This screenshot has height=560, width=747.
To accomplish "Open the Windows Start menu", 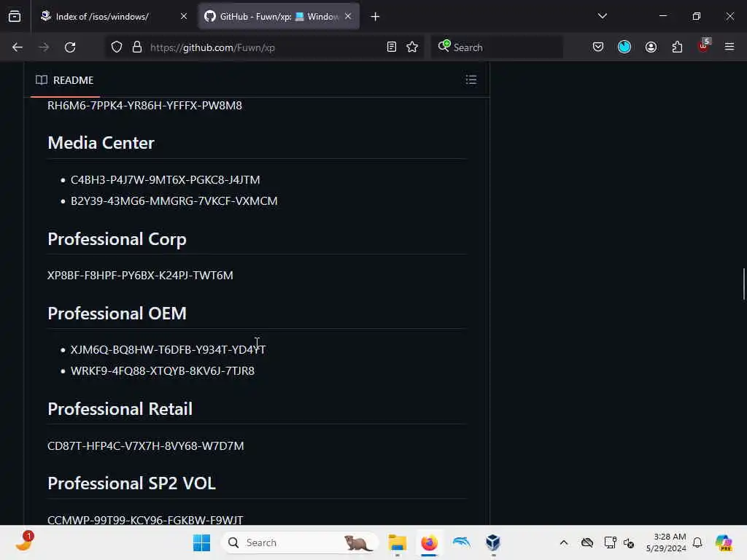I will pos(201,542).
